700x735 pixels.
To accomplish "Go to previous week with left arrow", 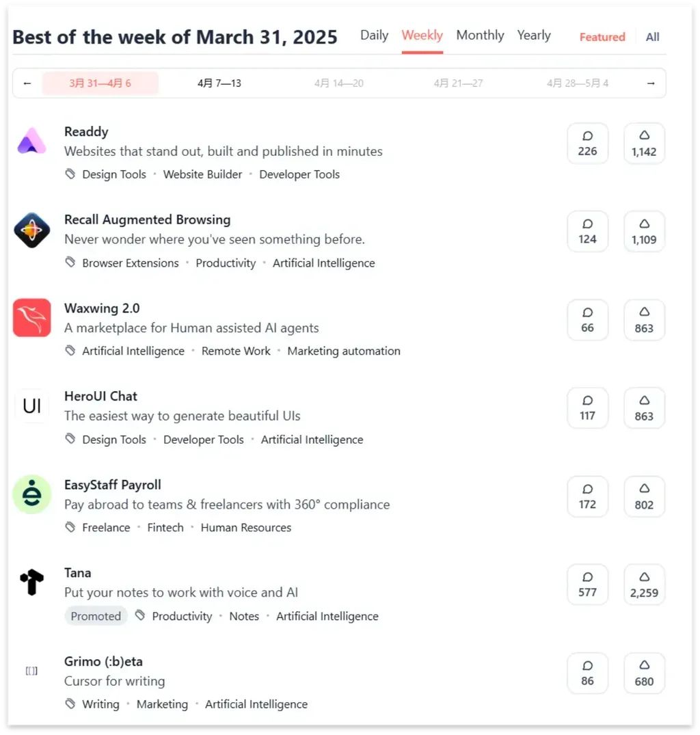I will [27, 83].
